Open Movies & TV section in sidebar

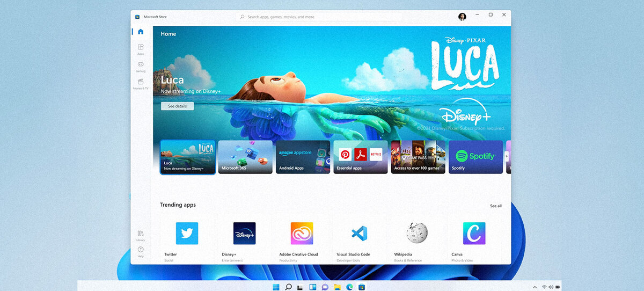click(x=141, y=84)
